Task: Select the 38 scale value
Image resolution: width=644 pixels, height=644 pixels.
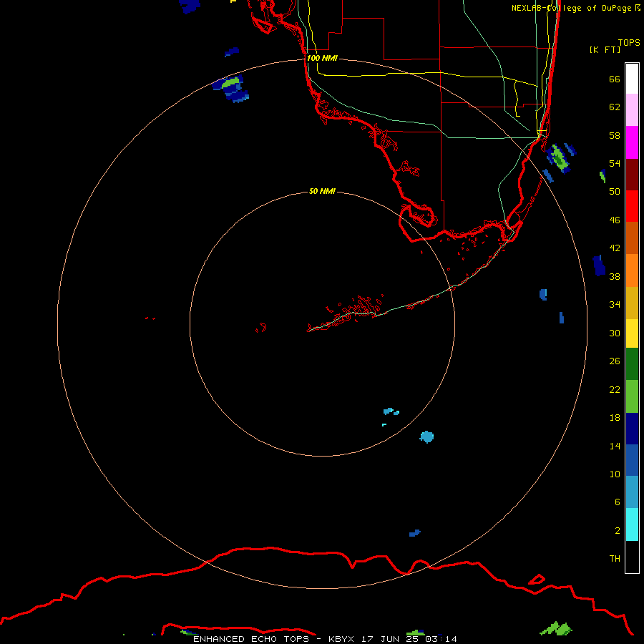Action: coord(615,276)
